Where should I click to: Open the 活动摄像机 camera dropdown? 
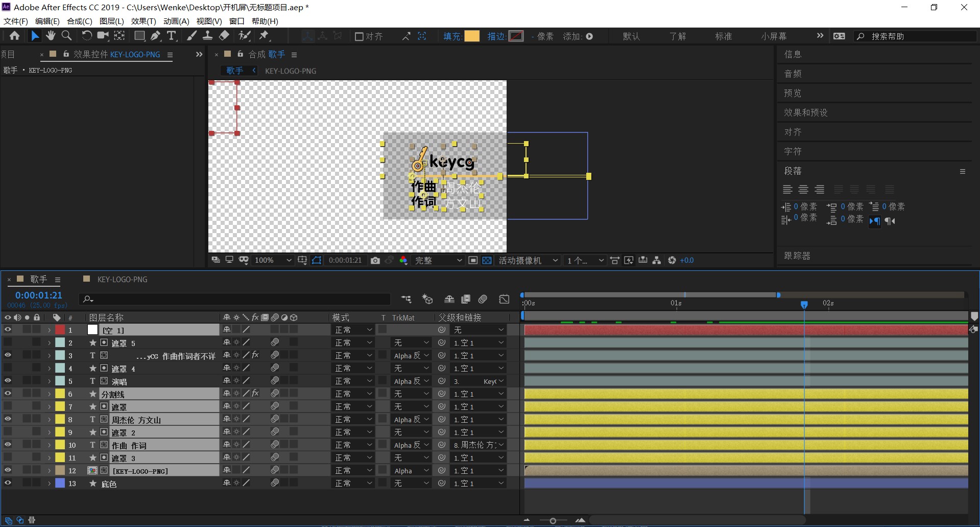coord(528,261)
